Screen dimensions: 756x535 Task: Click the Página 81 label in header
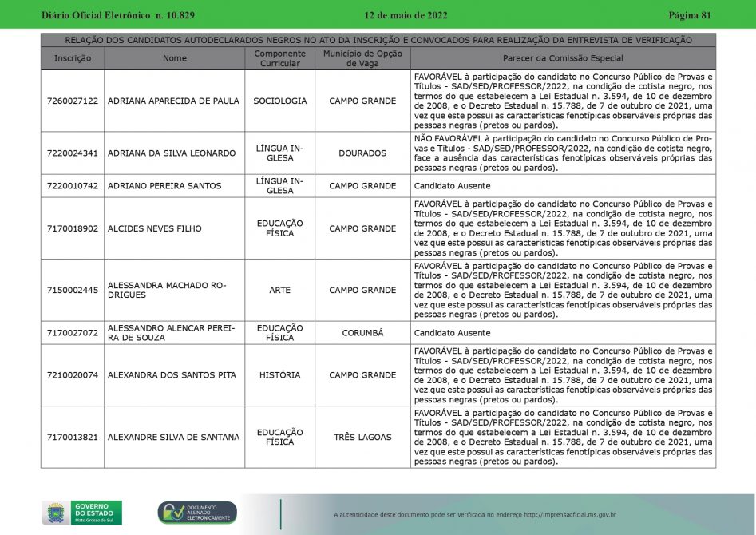click(x=689, y=15)
